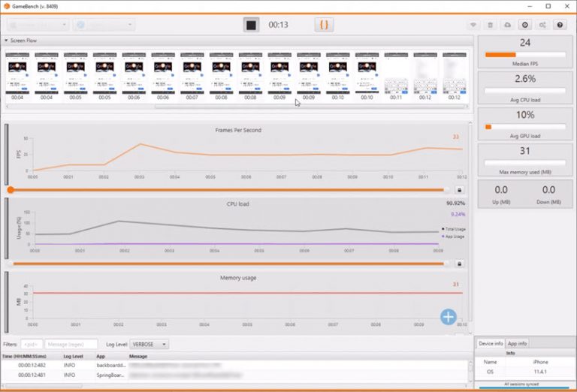
Task: Select the Device info tab
Action: 490,343
